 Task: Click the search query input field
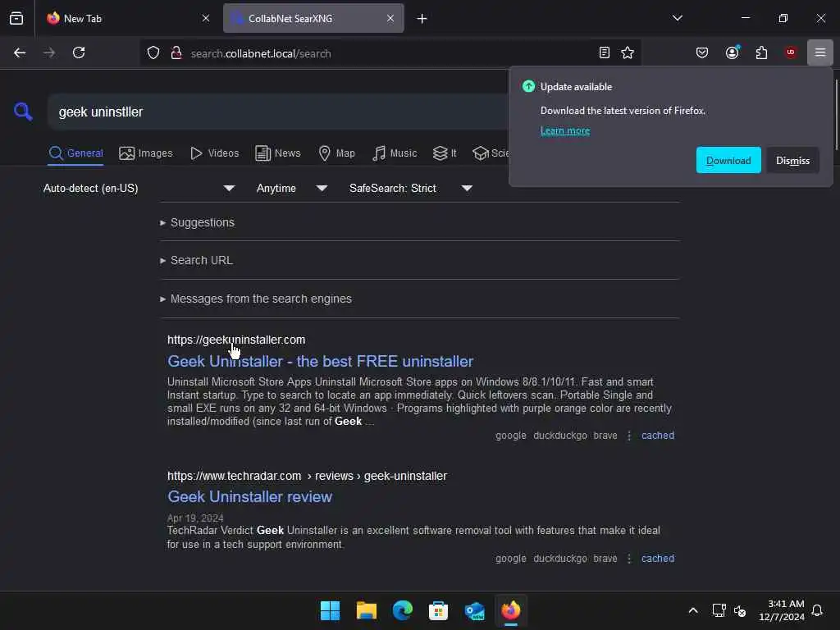point(279,112)
